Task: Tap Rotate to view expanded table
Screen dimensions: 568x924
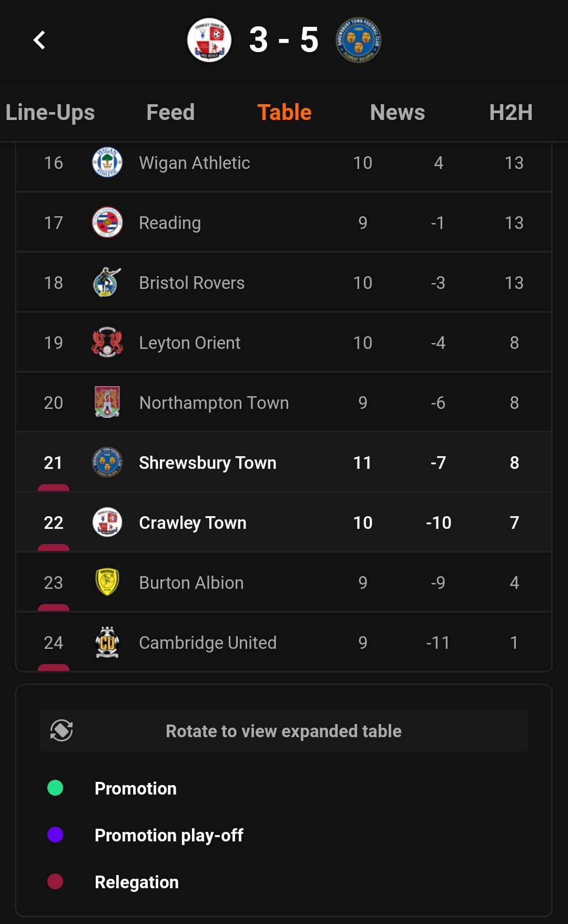Action: 284,730
